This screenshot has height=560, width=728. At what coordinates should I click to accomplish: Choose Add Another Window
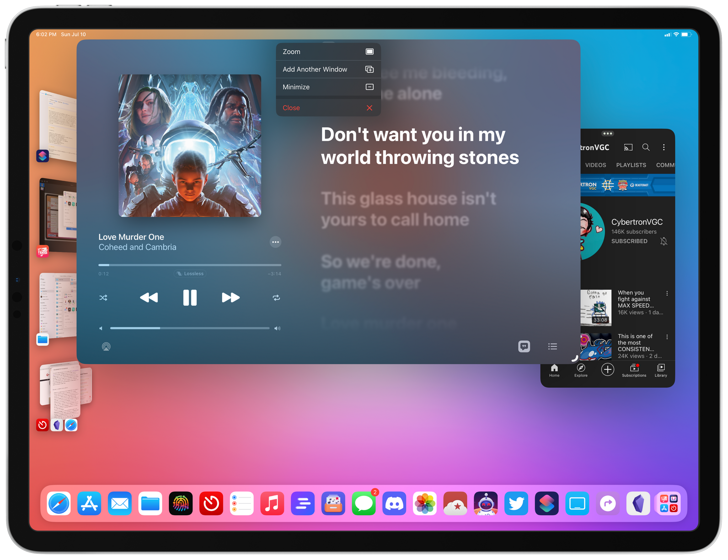coord(328,69)
